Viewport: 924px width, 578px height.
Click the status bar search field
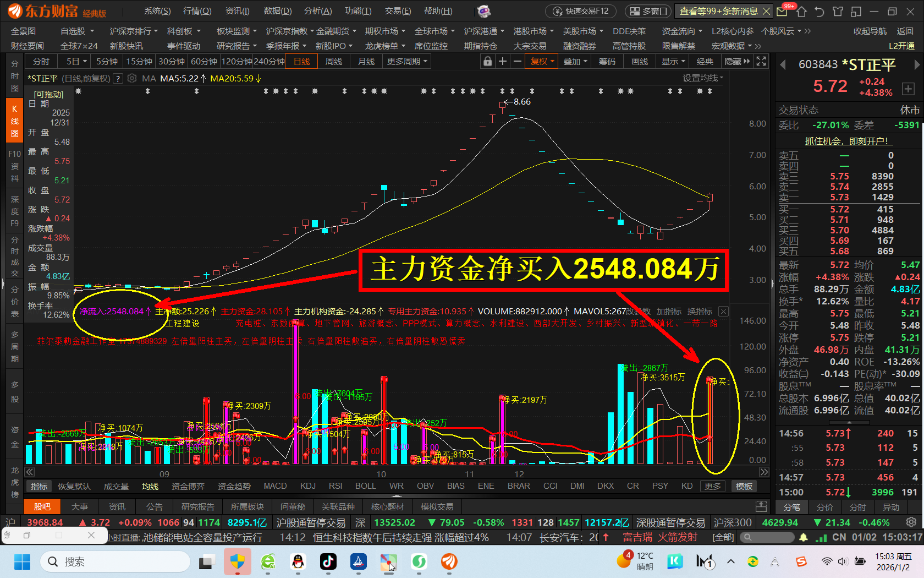(x=767, y=537)
